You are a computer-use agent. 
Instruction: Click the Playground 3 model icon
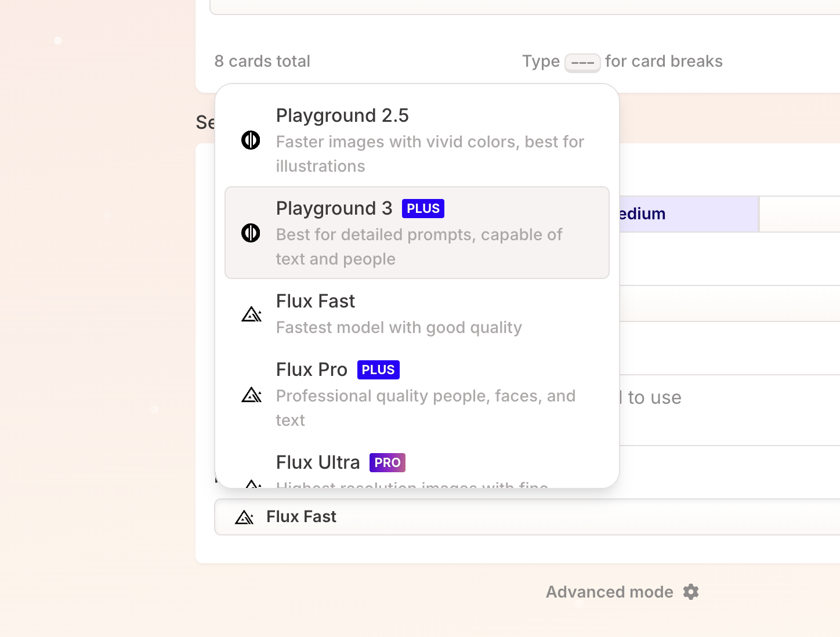(x=251, y=233)
